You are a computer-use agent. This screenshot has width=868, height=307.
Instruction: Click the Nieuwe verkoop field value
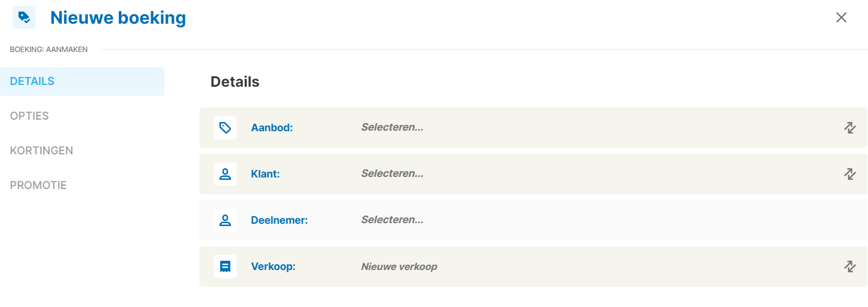[399, 267]
